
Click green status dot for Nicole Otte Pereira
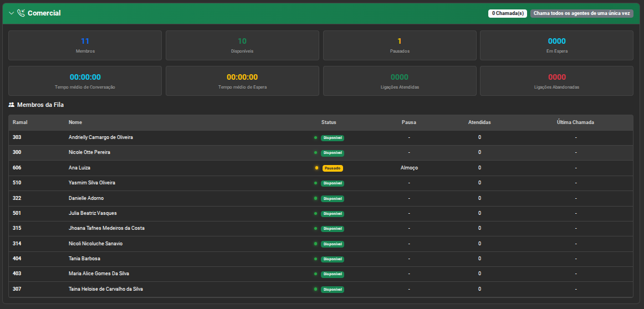tap(315, 153)
